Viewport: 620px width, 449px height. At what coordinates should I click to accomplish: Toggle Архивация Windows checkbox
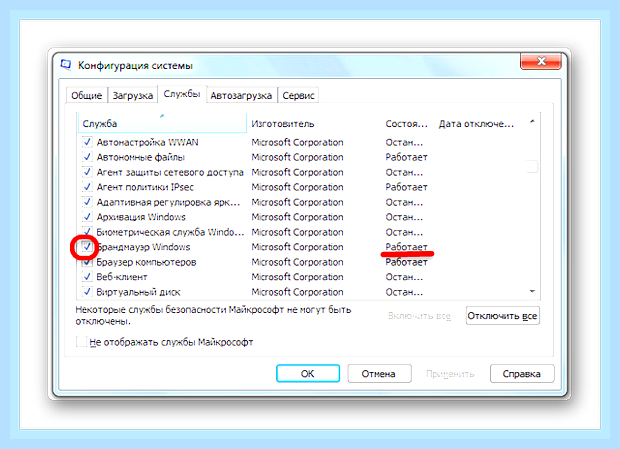pyautogui.click(x=87, y=217)
